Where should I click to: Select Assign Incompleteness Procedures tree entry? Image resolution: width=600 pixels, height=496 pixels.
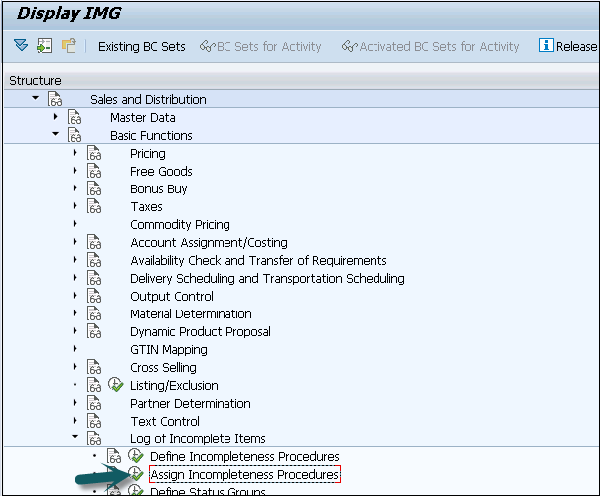pyautogui.click(x=244, y=475)
